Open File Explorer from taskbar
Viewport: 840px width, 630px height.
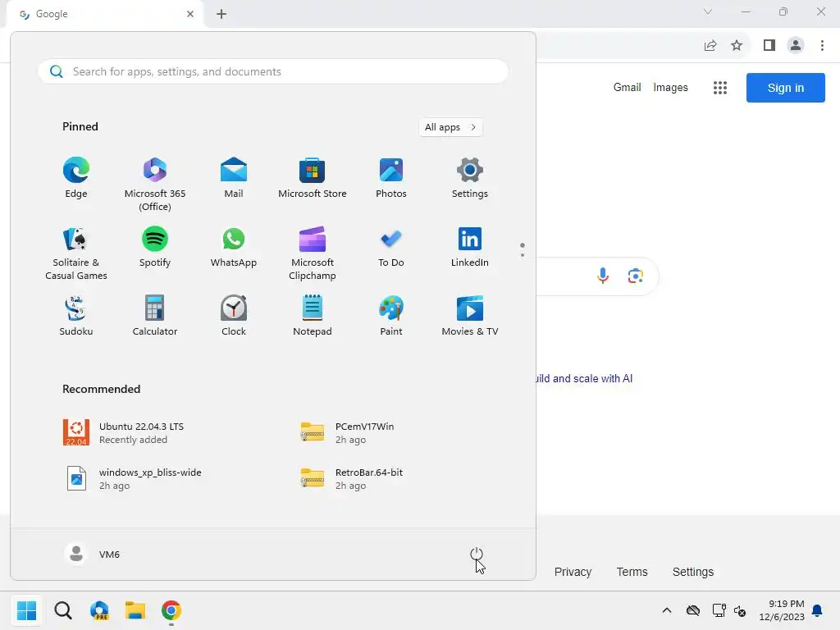(135, 610)
